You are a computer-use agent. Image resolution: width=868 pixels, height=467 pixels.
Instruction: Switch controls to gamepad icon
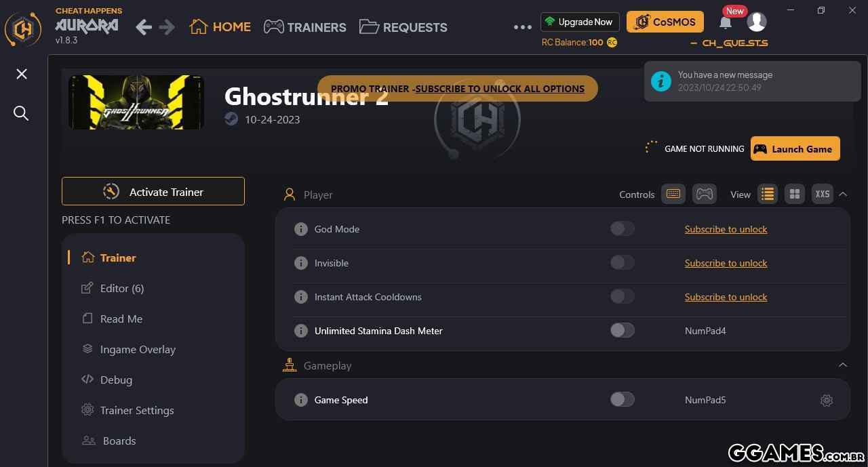point(705,195)
